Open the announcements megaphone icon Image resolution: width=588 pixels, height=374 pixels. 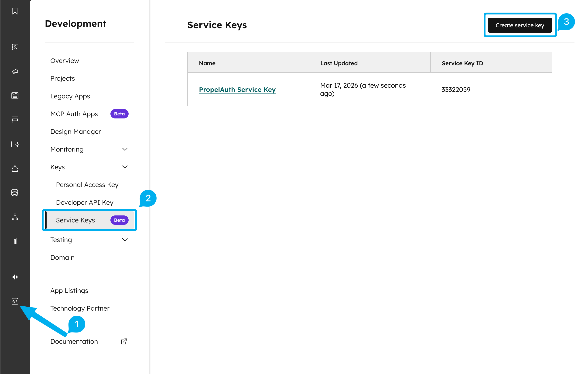15,71
